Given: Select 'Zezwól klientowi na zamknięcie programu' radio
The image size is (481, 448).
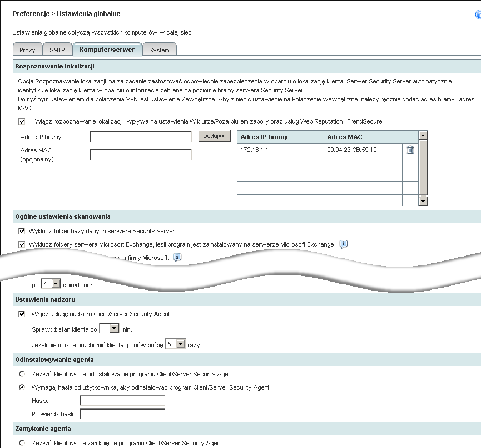Looking at the screenshot, I should click(x=22, y=443).
